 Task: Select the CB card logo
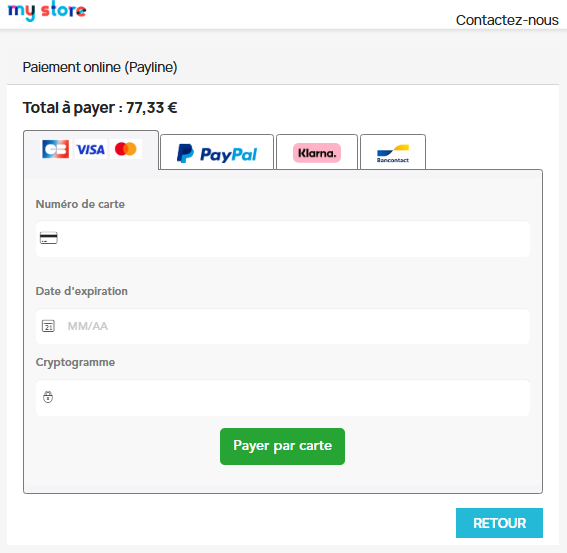[x=56, y=149]
